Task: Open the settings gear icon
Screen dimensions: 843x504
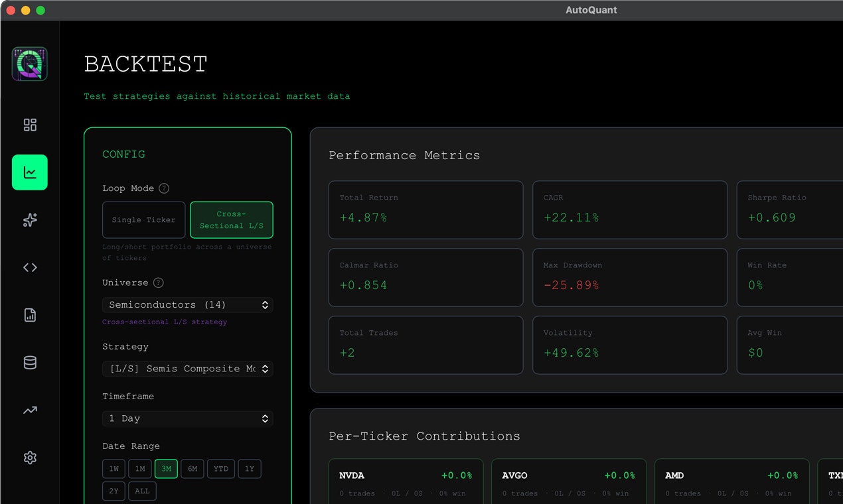Action: pos(30,458)
